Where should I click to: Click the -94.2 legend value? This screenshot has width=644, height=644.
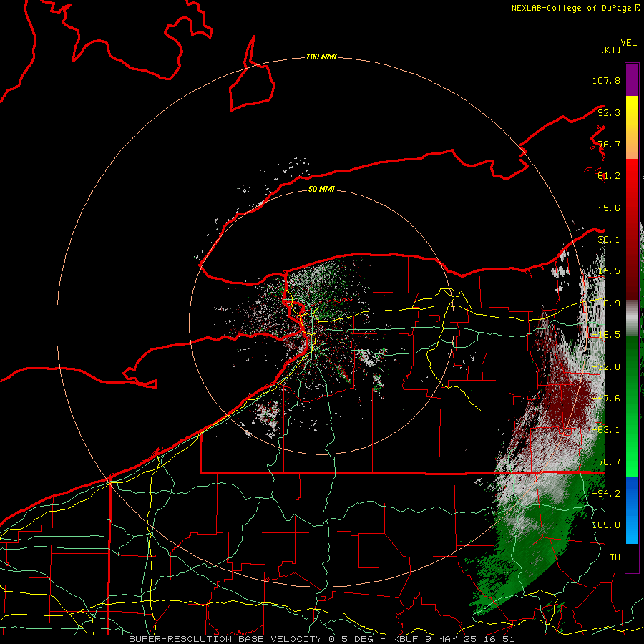pyautogui.click(x=606, y=493)
